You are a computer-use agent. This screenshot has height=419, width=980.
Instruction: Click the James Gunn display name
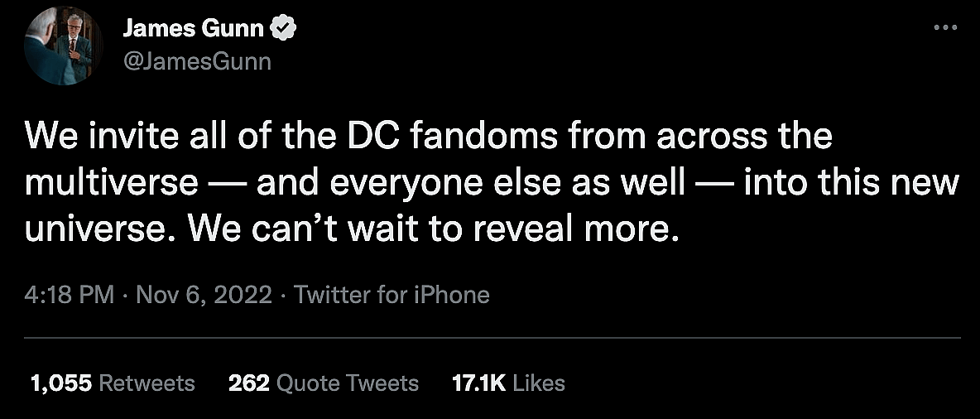coord(193,29)
